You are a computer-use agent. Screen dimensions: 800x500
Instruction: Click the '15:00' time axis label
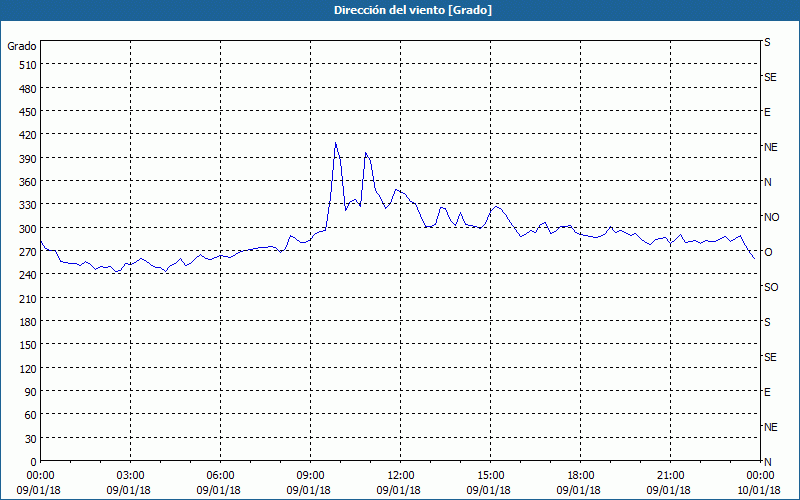(490, 476)
